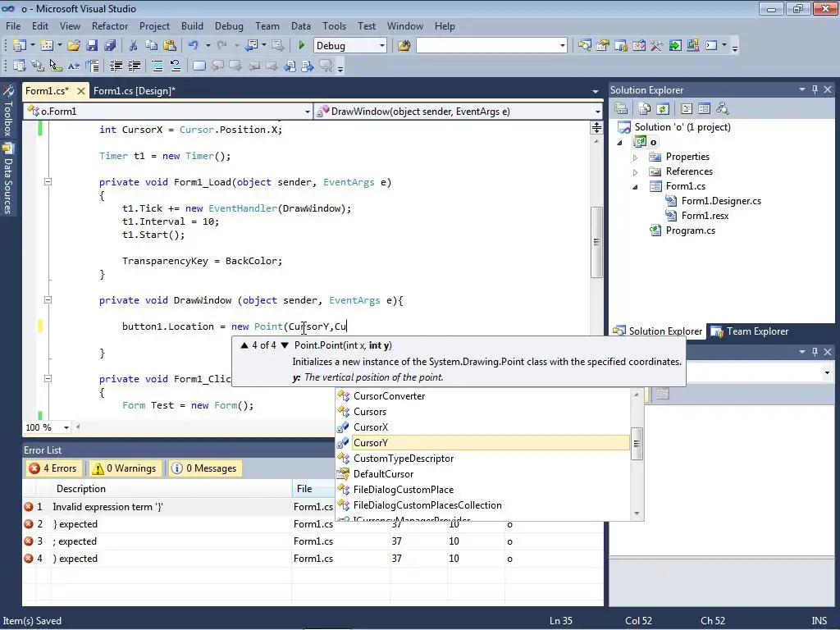Screen dimensions: 840x630
Task: Comment out the selected lines icon
Action: coord(157,66)
